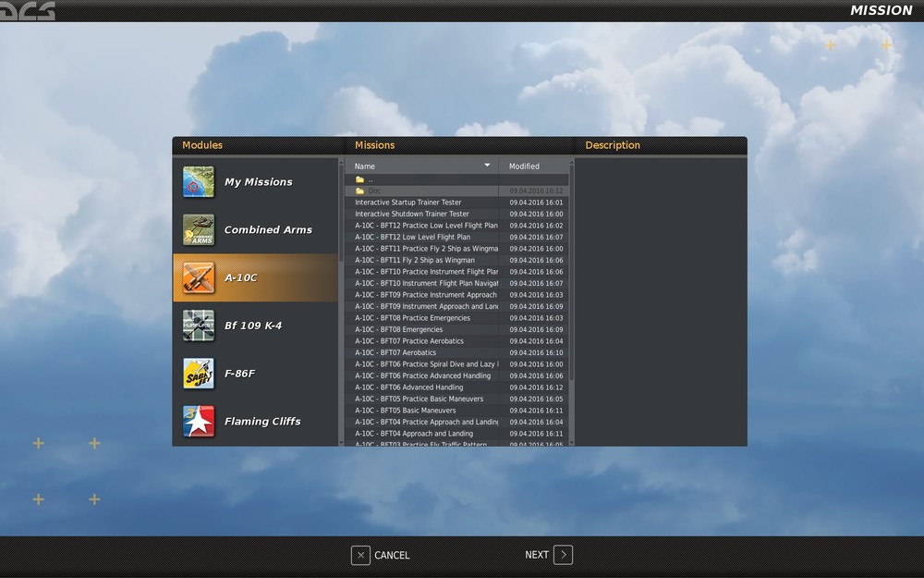Select the Flaming Cliffs module
This screenshot has width=924, height=578.
[255, 421]
